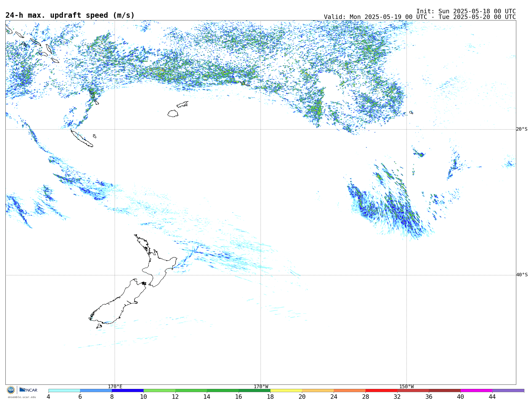Viewport: 532px width, 400px height.
Task: Open the ensemble.ucar.edu link text
Action: click(22, 397)
